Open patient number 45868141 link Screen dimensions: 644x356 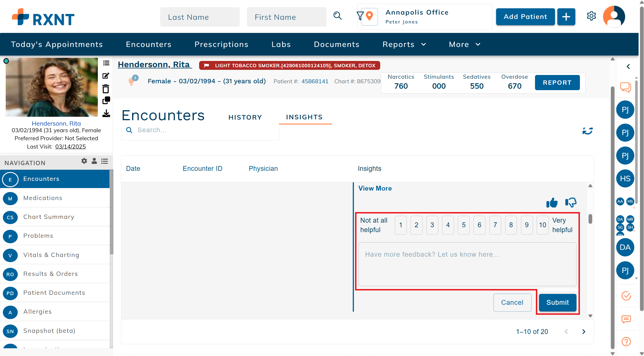point(315,81)
